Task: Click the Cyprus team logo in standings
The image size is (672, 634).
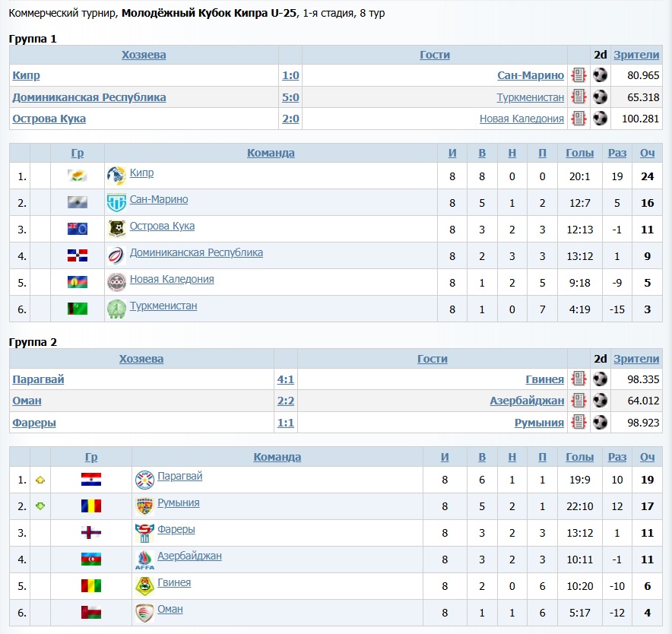Action: 116,176
